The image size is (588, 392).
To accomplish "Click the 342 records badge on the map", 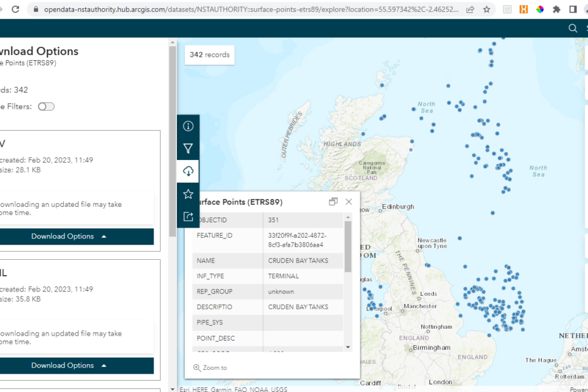I will coord(209,55).
